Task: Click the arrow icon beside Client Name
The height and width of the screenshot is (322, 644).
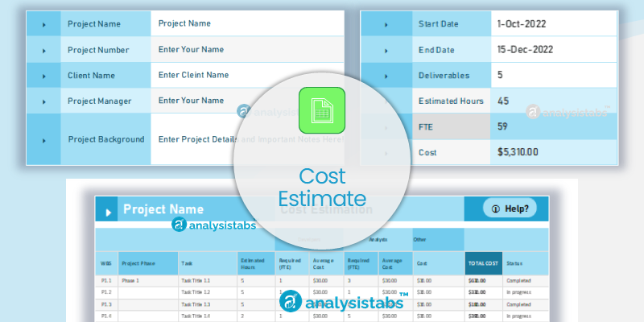Action: pos(44,76)
